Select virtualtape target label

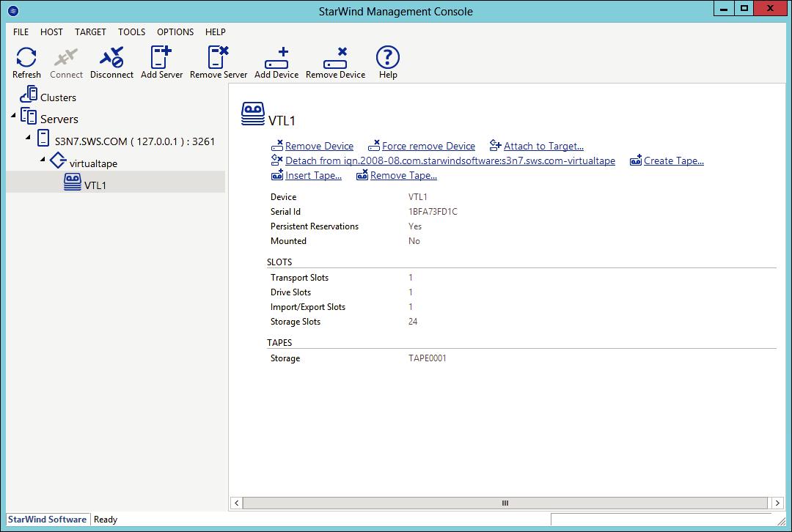(x=93, y=163)
